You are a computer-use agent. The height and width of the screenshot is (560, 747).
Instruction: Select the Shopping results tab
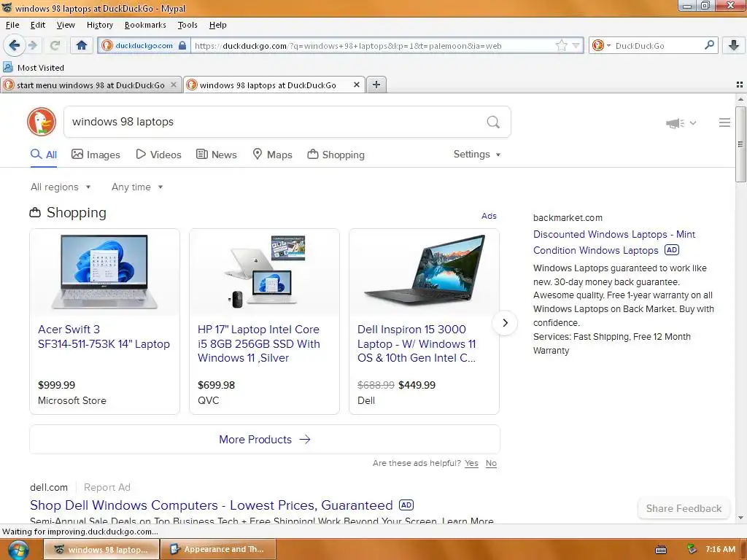pyautogui.click(x=336, y=155)
